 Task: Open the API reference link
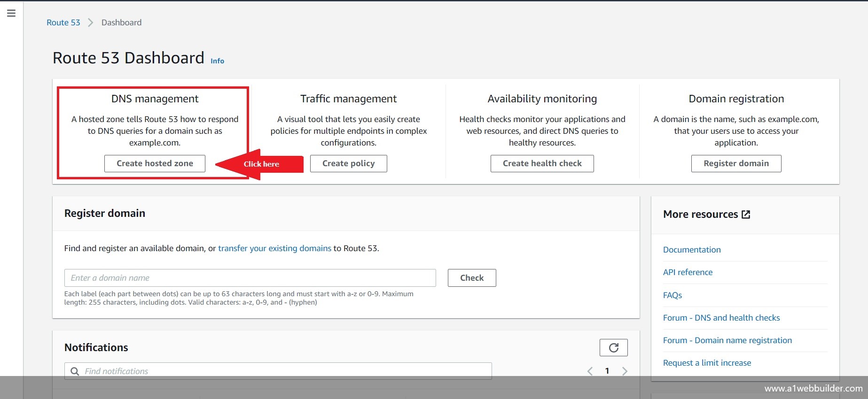(x=688, y=272)
